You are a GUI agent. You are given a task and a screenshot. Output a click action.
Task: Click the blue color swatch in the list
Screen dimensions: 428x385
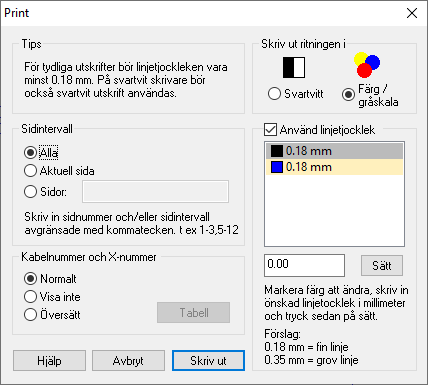coord(277,167)
